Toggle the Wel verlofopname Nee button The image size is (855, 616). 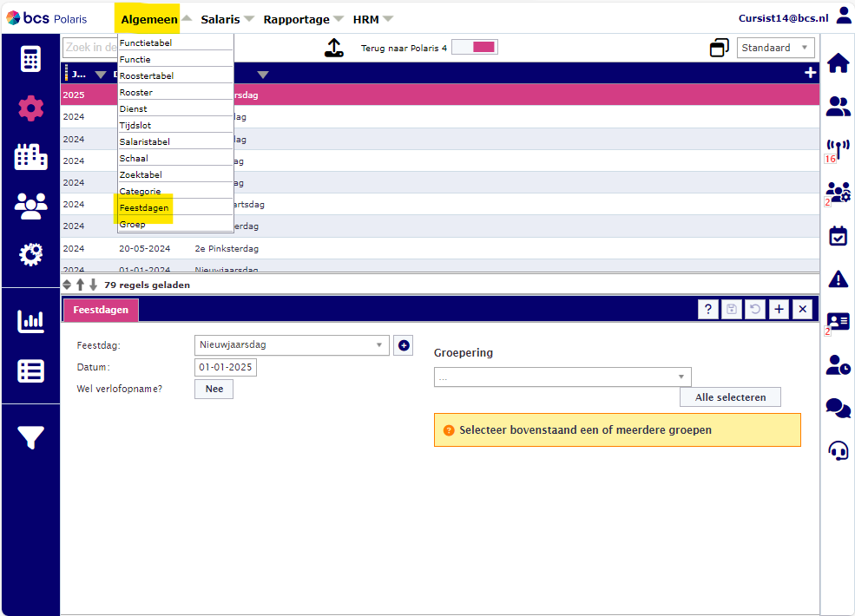(x=214, y=389)
